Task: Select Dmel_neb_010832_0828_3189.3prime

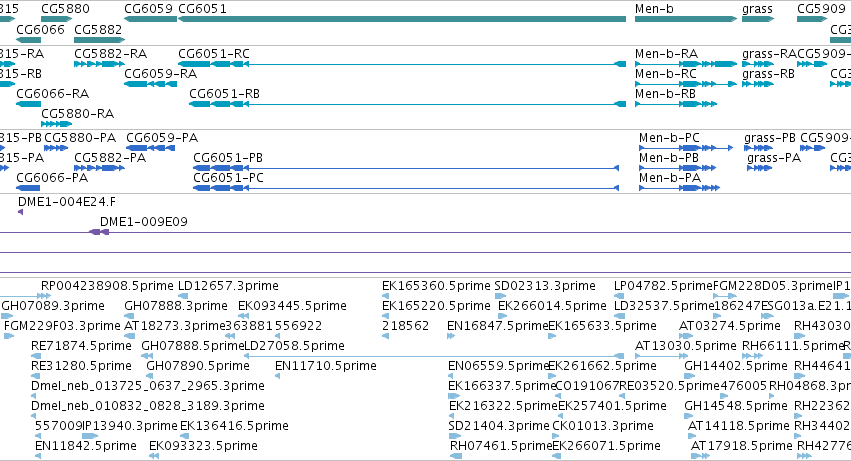Action: 148,407
